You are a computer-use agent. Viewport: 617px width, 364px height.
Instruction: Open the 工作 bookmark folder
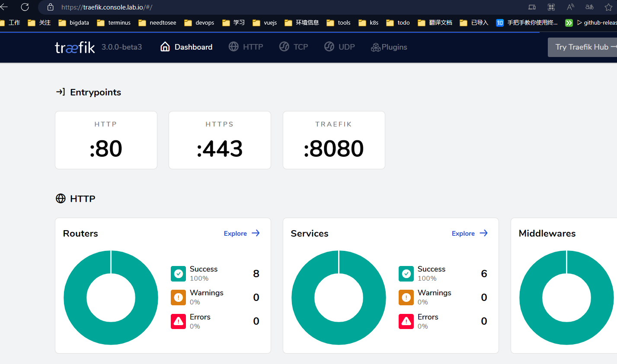(x=10, y=22)
